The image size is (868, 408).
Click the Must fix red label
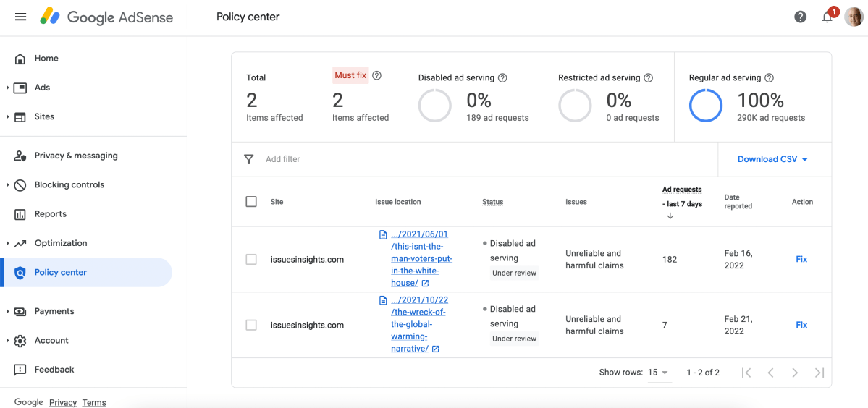[350, 76]
